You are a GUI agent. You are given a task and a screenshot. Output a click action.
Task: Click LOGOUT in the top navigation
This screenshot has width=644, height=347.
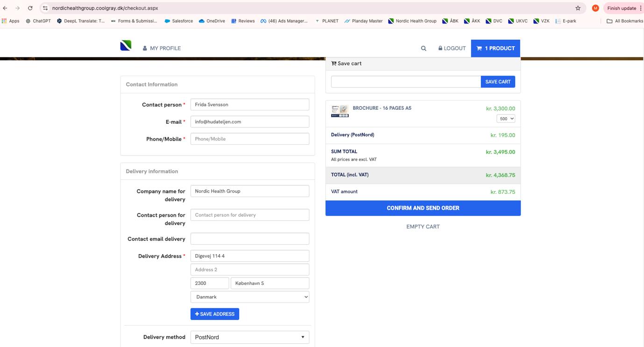coord(452,48)
